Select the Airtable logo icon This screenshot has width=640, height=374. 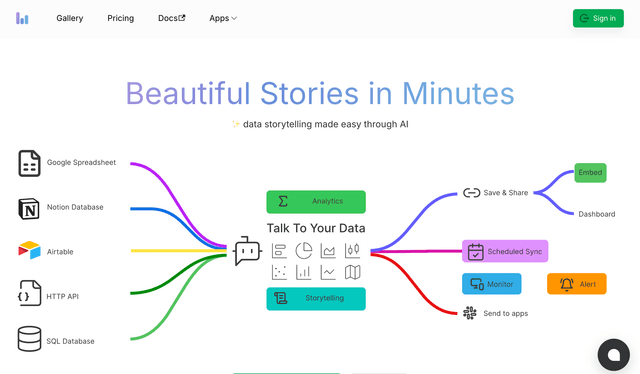pyautogui.click(x=29, y=250)
